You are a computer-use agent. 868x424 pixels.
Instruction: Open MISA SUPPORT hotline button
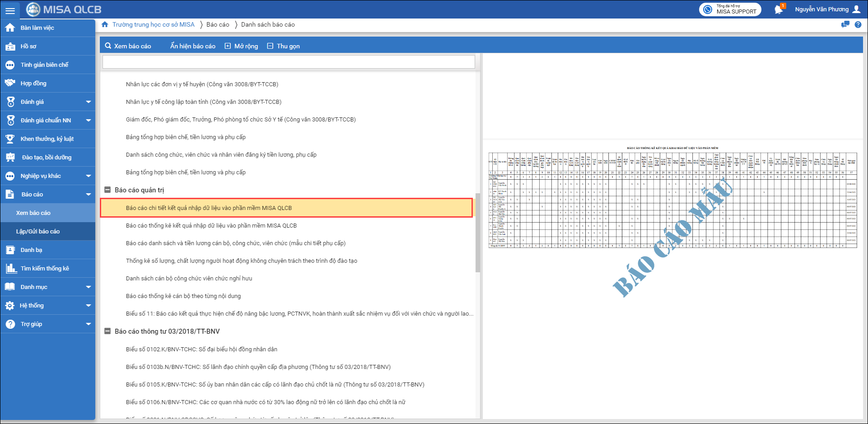[730, 9]
